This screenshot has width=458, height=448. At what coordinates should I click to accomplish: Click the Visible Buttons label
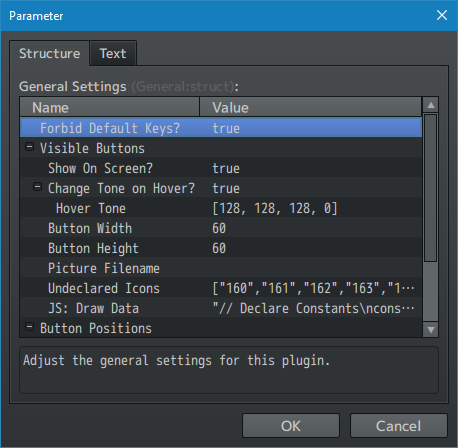pyautogui.click(x=92, y=148)
